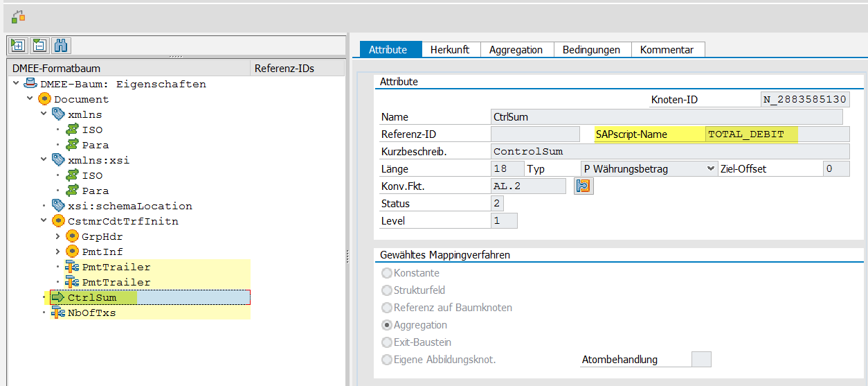Click the Referenz-IDs column header
Screen dimensions: 868x386
297,68
